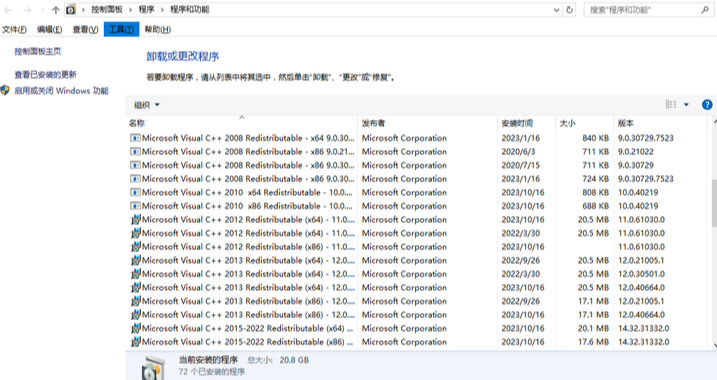Click version cell 14.32.31332.0 of x64 row

pos(643,328)
